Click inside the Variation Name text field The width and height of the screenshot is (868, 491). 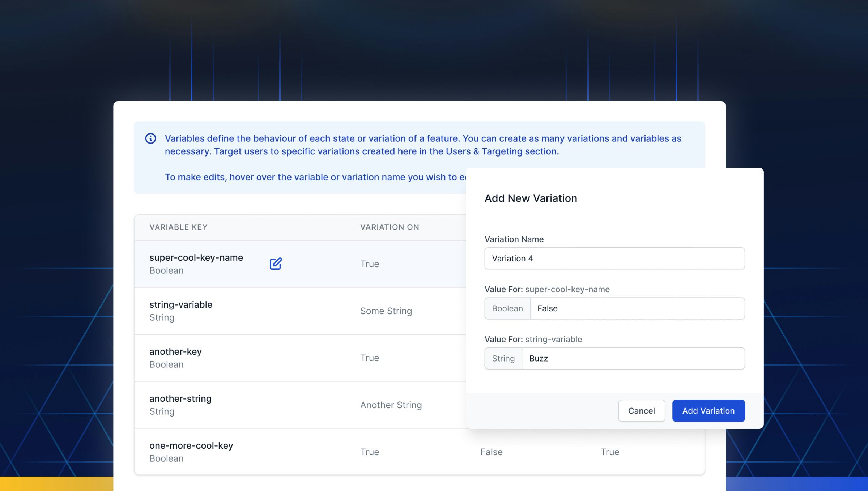(614, 258)
